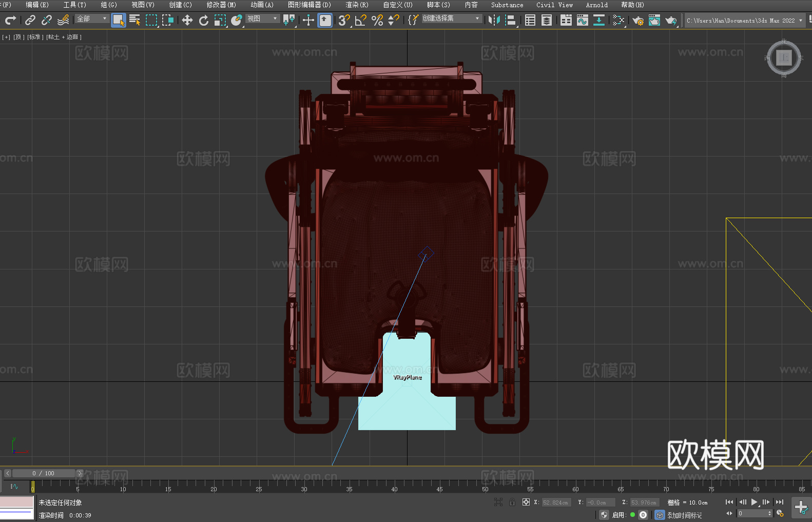Open the Rendered Frame Window

654,20
